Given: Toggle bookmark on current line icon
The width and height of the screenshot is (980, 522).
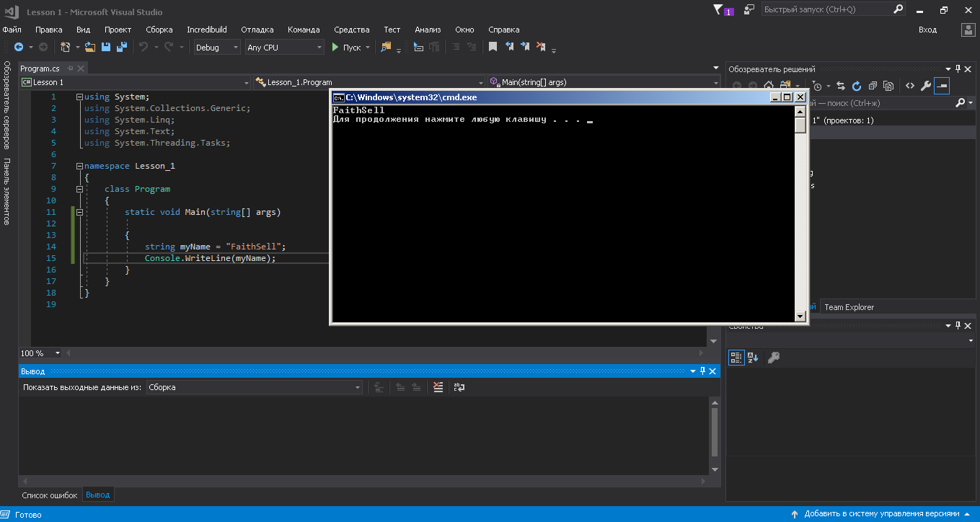Looking at the screenshot, I should 493,47.
